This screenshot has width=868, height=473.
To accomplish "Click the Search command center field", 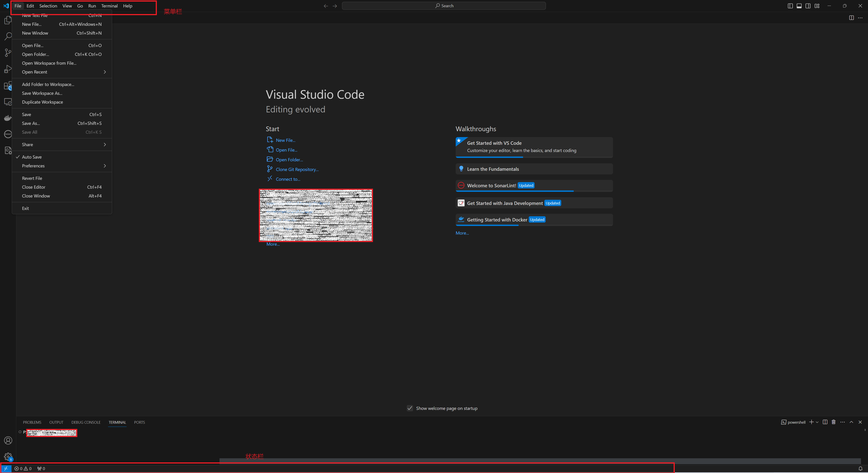I will (x=444, y=6).
